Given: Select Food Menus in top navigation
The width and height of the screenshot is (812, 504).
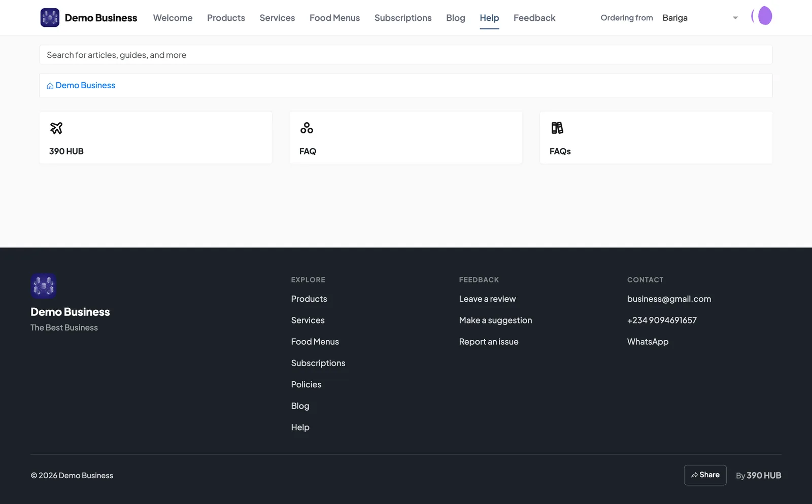Looking at the screenshot, I should click(x=335, y=18).
